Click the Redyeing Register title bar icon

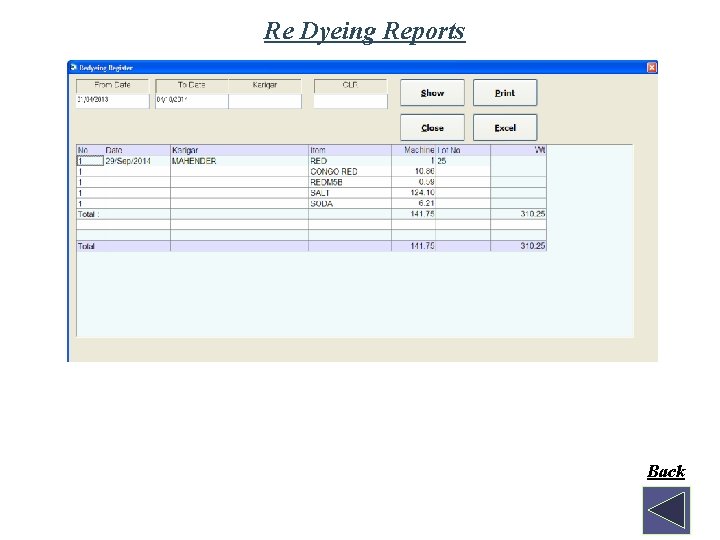click(73, 68)
